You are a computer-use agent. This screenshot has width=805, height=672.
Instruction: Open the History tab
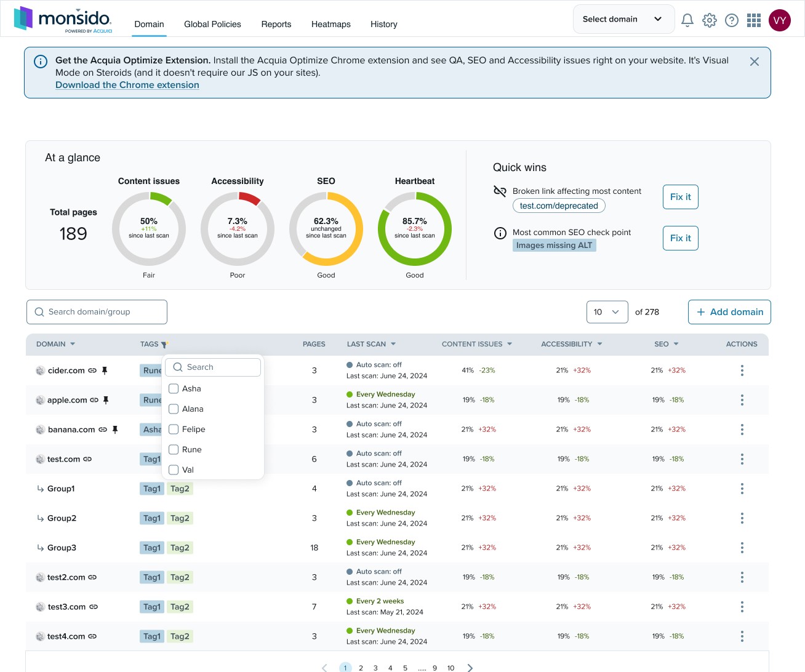point(384,25)
